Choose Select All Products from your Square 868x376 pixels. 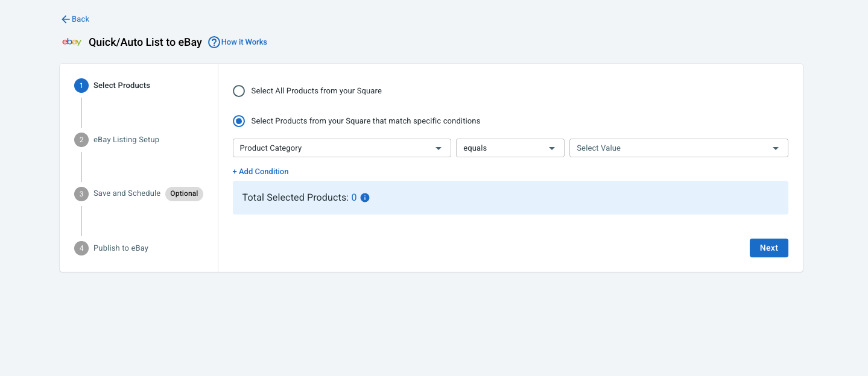click(x=239, y=91)
